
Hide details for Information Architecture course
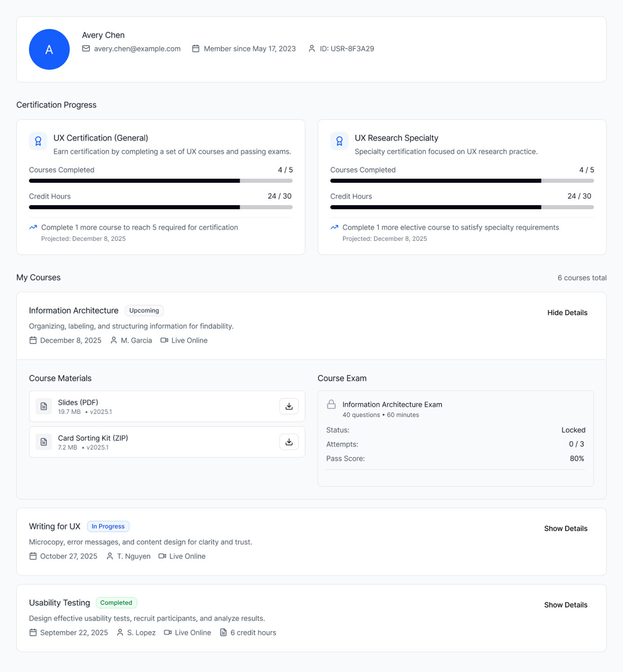(567, 312)
